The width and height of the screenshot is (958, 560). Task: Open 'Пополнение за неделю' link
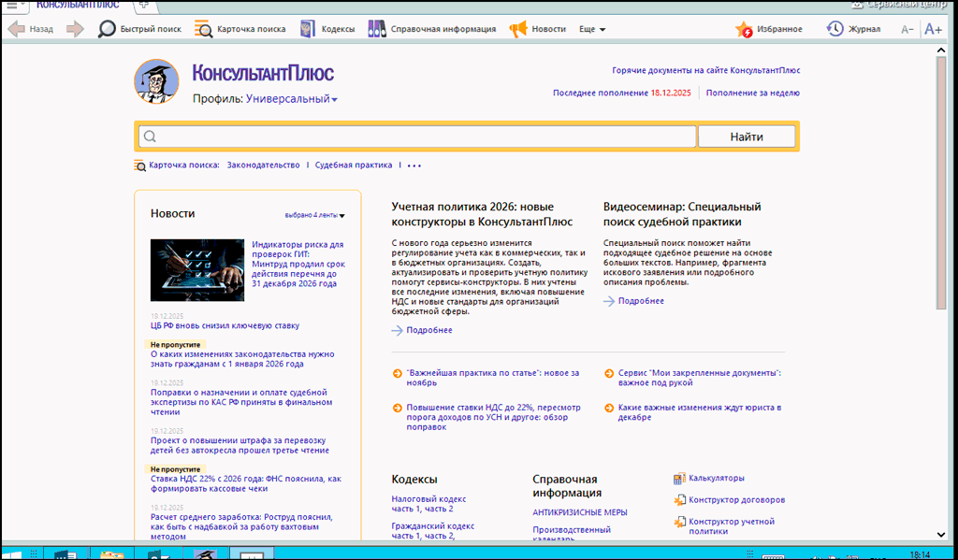click(x=752, y=93)
